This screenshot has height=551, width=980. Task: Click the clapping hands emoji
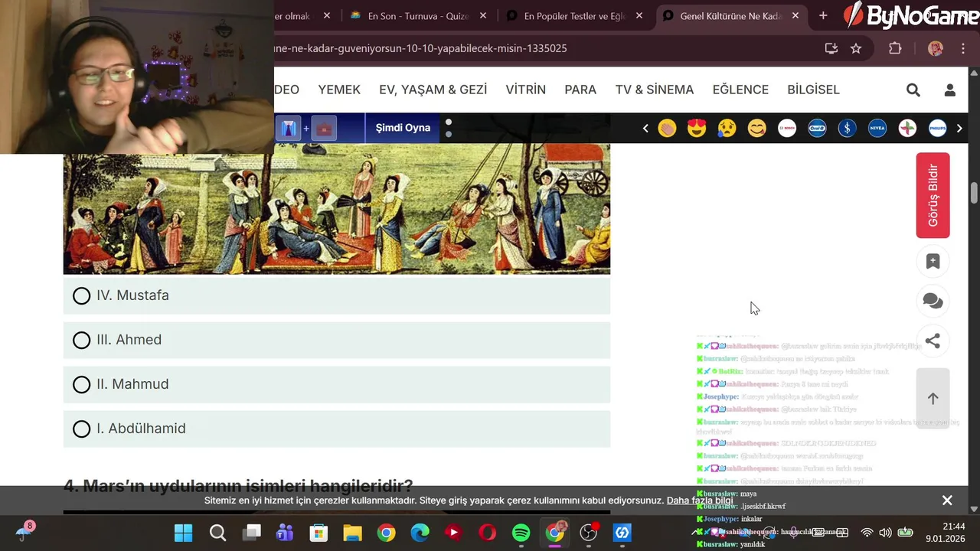pyautogui.click(x=667, y=128)
